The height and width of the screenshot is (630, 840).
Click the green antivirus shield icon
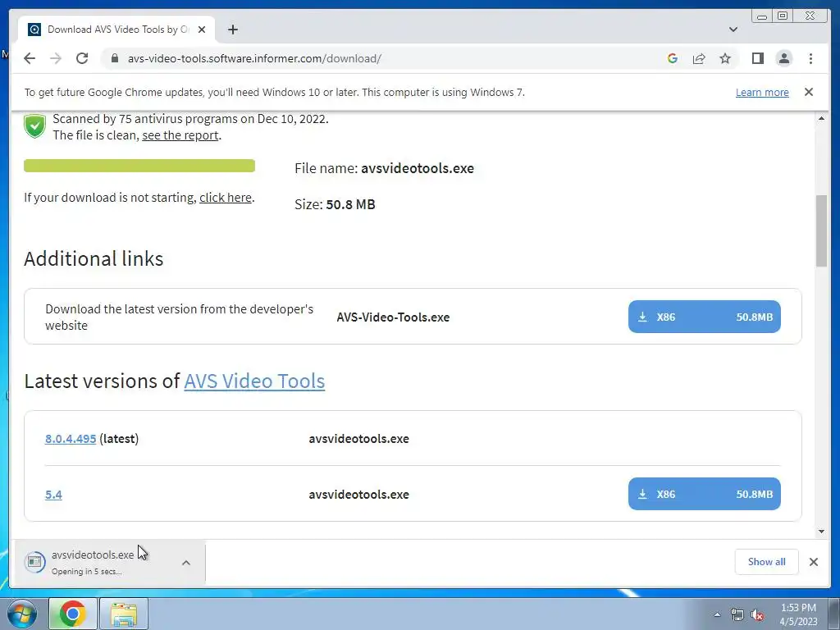pyautogui.click(x=34, y=126)
